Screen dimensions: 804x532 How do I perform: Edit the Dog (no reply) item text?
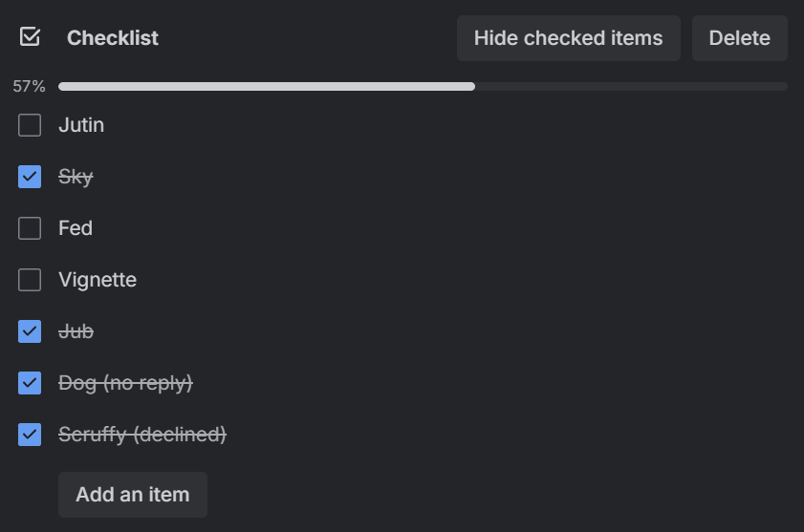coord(125,383)
